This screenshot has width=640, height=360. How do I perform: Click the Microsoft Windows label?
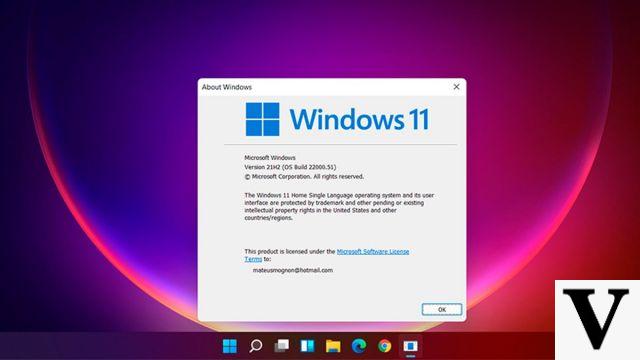(270, 158)
